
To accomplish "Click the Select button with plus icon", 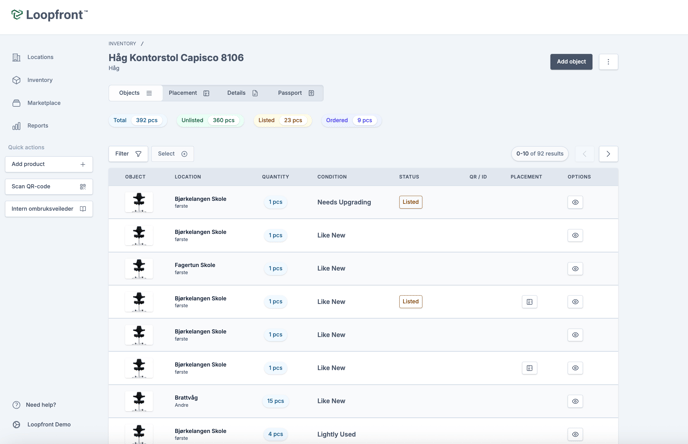I will point(172,154).
